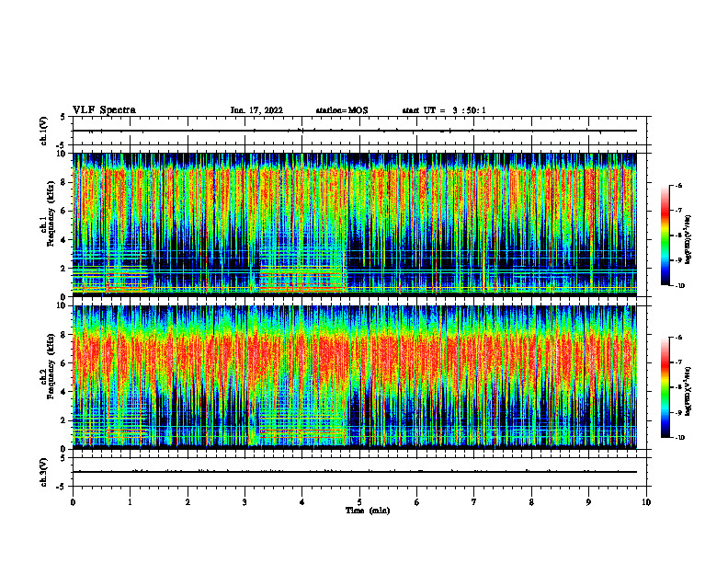Click the time axis tick label "9"
728x563 pixels.
pos(588,502)
